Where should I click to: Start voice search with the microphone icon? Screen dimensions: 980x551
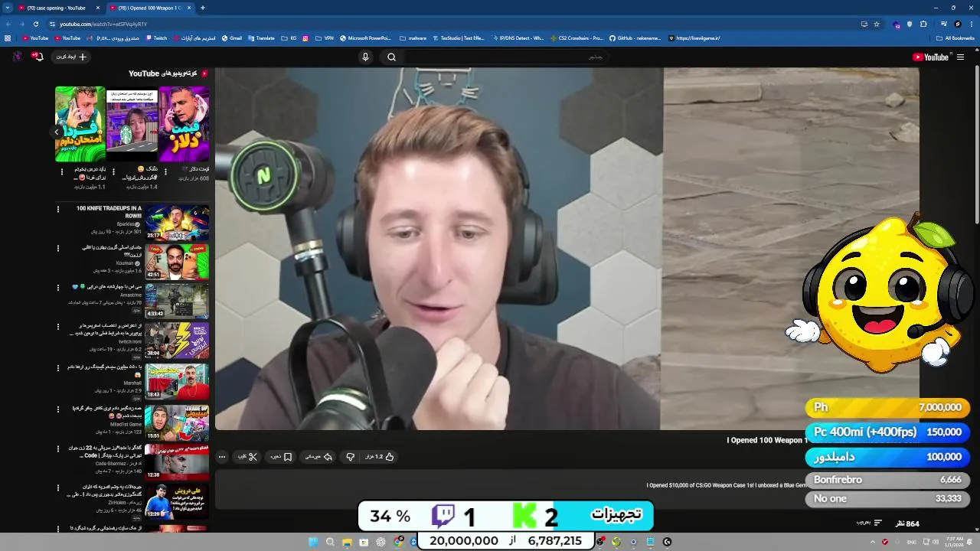tap(365, 57)
